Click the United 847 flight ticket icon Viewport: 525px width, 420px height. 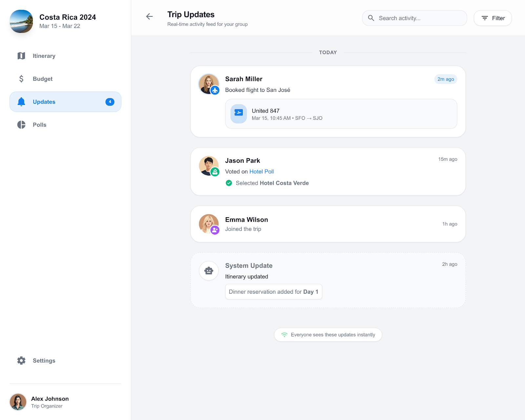click(239, 114)
